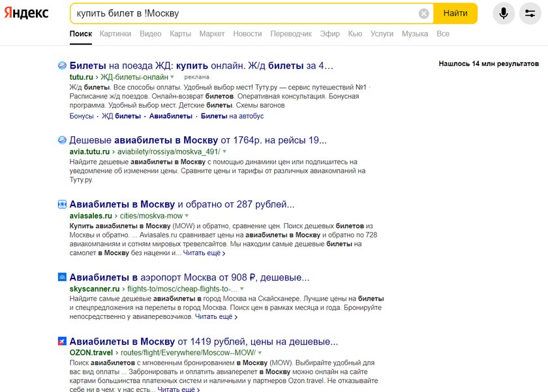Expand dropdown arrow after skyscanner flights-to URL

[x=242, y=289]
